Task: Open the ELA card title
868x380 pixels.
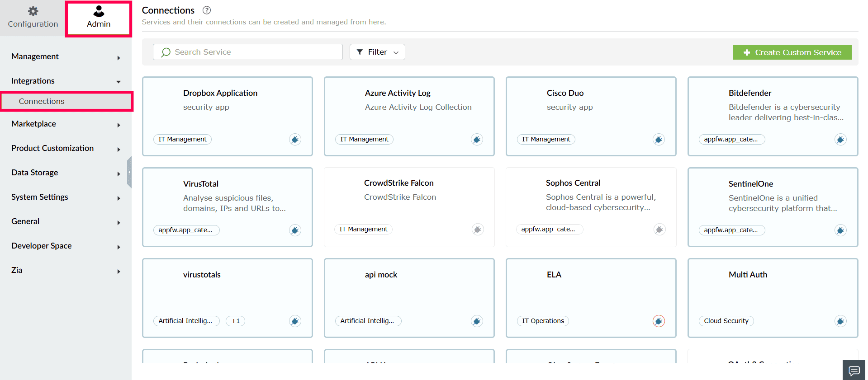Action: 554,275
